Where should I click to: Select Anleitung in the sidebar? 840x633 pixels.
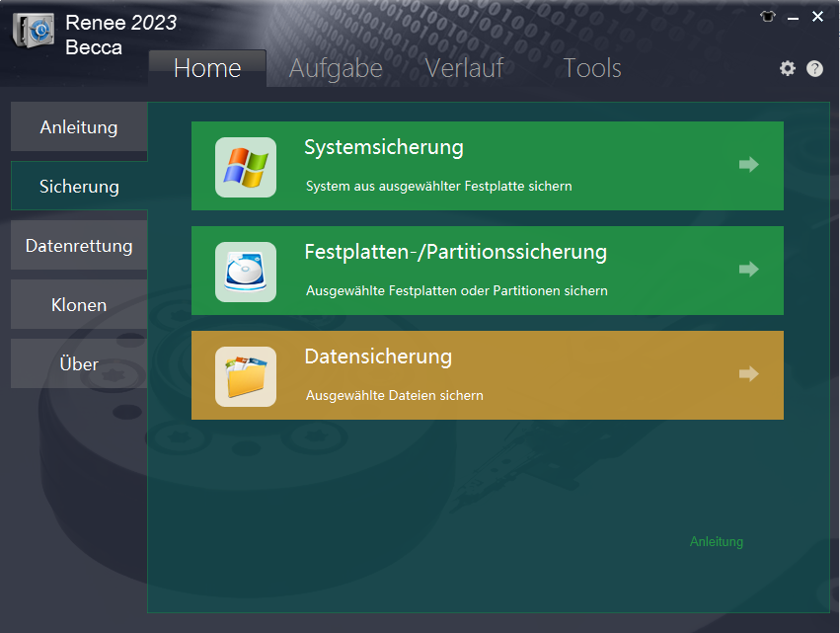79,127
